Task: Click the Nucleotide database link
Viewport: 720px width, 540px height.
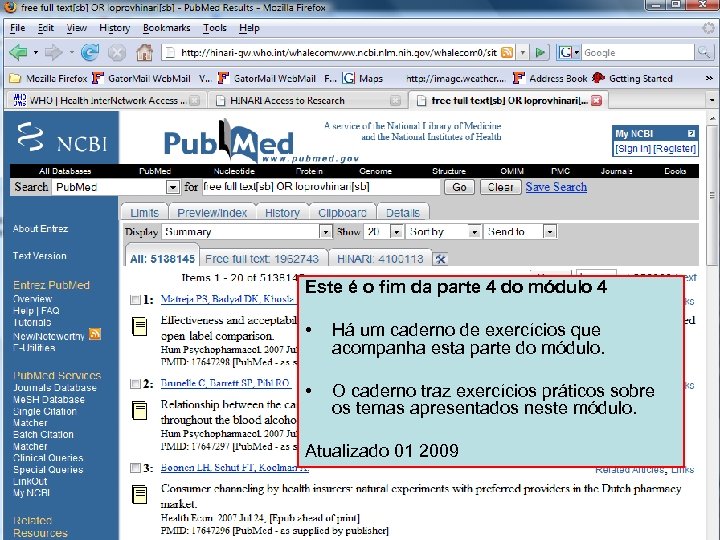Action: (x=234, y=171)
